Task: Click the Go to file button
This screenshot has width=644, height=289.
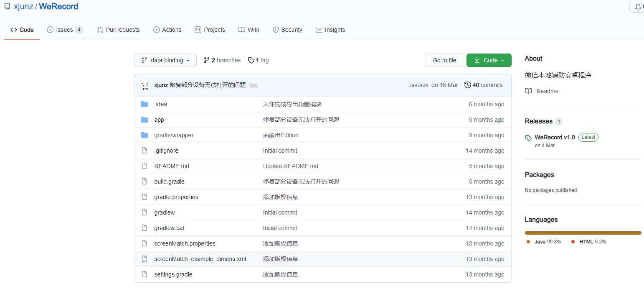Action: click(444, 60)
